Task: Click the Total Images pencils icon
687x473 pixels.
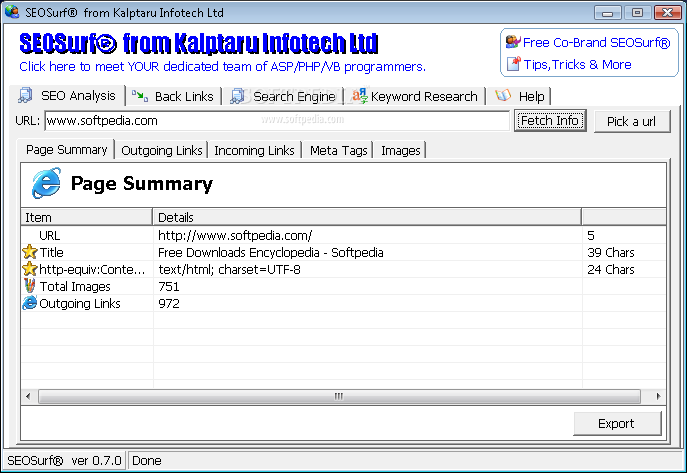Action: click(29, 286)
